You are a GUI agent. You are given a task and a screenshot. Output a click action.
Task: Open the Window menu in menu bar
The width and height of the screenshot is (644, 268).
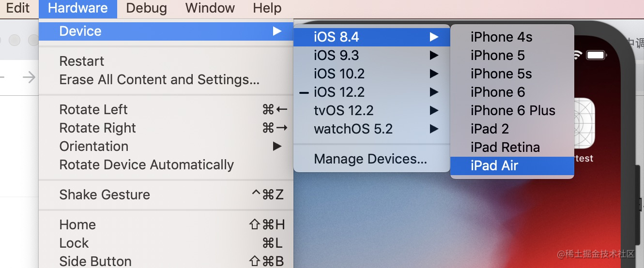click(x=210, y=8)
